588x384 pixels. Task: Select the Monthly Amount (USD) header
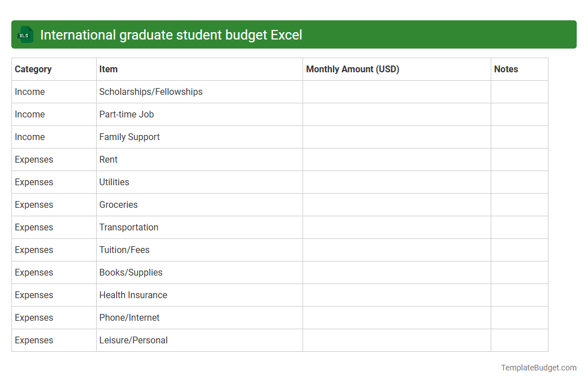352,69
